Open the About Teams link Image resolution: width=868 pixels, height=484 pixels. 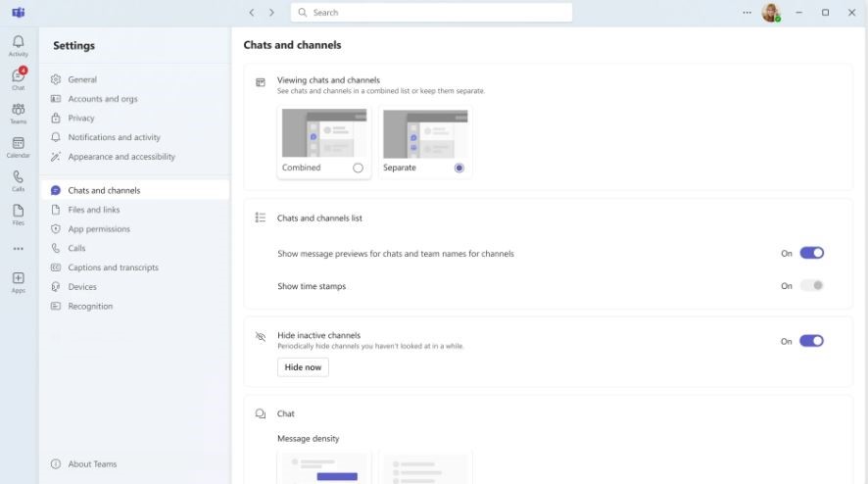tap(92, 464)
